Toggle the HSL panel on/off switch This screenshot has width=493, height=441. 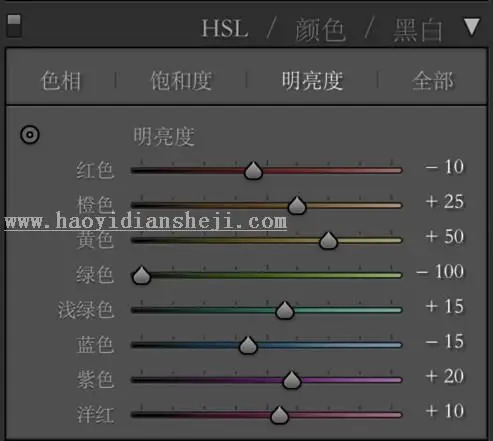click(x=14, y=25)
